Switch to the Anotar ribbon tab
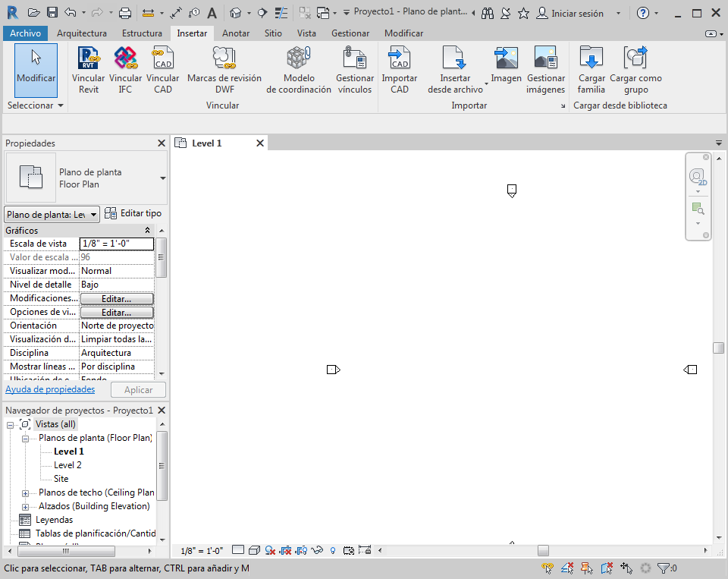Image resolution: width=728 pixels, height=579 pixels. [x=236, y=33]
